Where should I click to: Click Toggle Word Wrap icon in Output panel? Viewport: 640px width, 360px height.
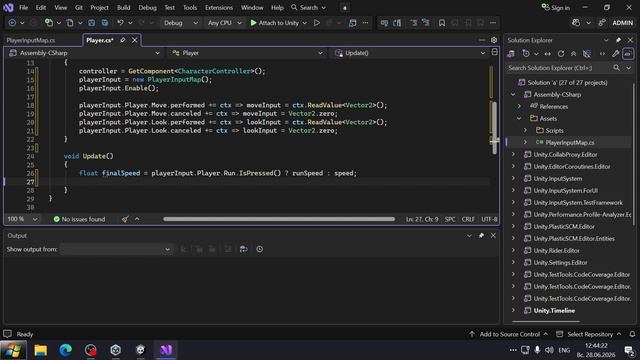point(244,249)
